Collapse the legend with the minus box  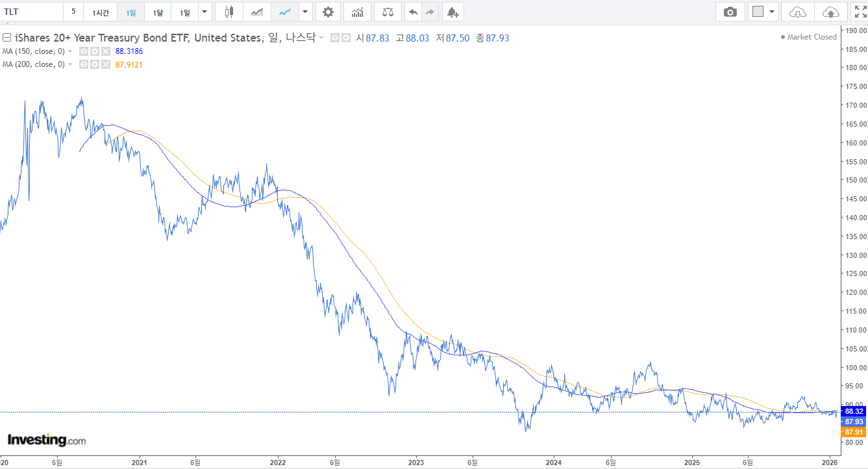[x=7, y=38]
